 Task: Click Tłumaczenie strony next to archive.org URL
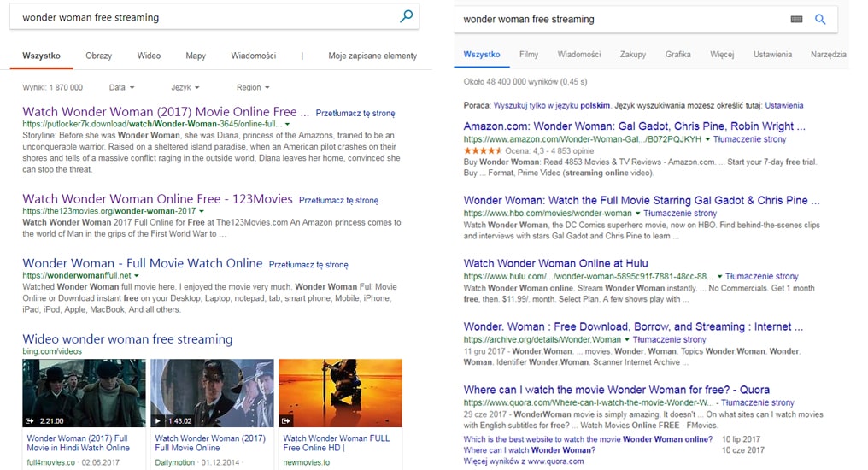669,340
